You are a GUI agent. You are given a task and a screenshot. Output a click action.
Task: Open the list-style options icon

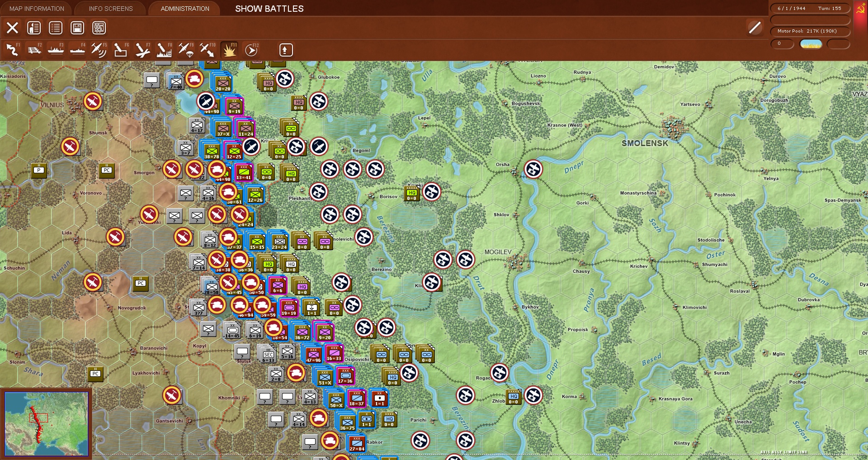(56, 28)
